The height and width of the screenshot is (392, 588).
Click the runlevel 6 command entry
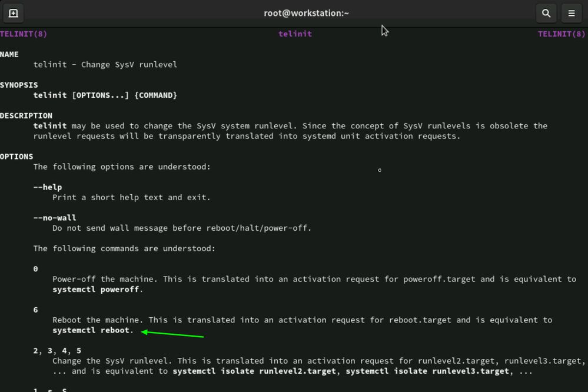point(36,310)
